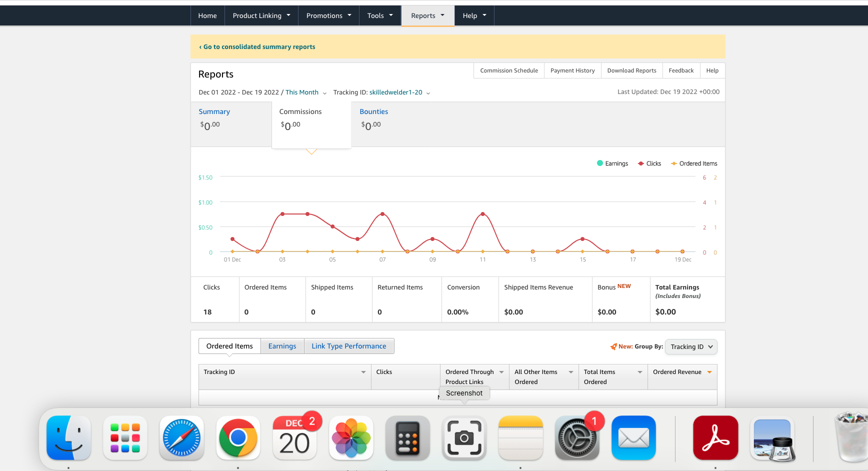Click the Clicks total value 18

(x=207, y=312)
